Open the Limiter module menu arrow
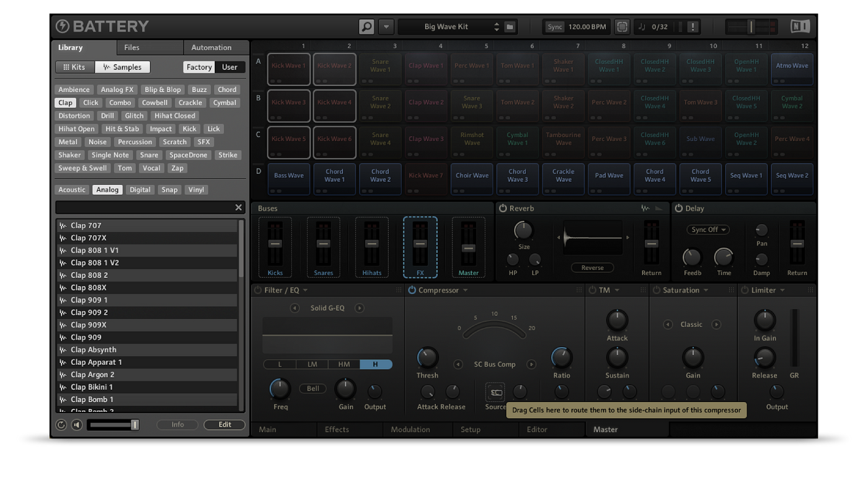The height and width of the screenshot is (495, 868). coord(782,290)
